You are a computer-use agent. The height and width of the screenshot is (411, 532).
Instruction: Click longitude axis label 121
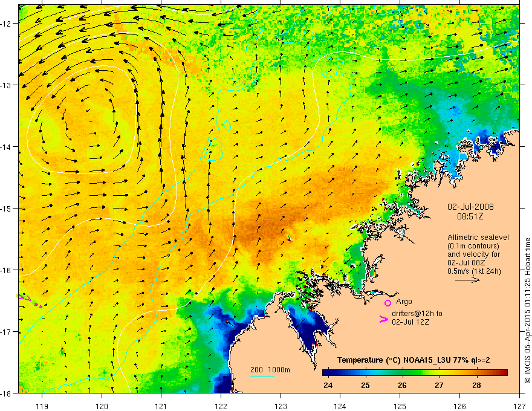click(161, 406)
